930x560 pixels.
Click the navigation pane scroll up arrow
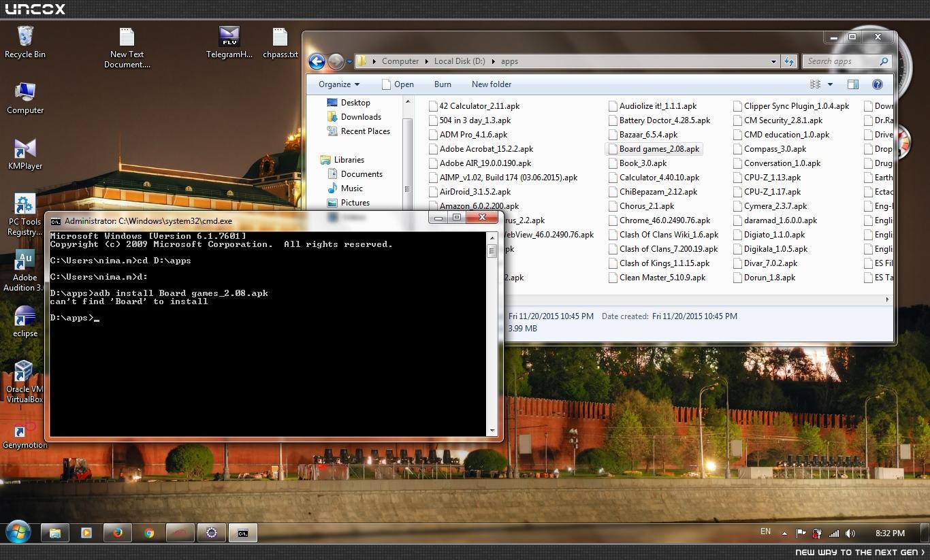408,102
